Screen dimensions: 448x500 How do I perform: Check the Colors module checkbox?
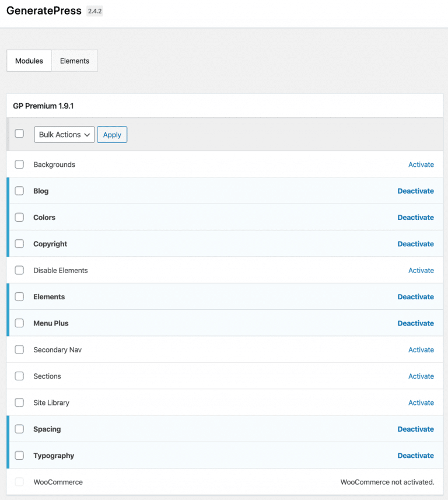(19, 217)
